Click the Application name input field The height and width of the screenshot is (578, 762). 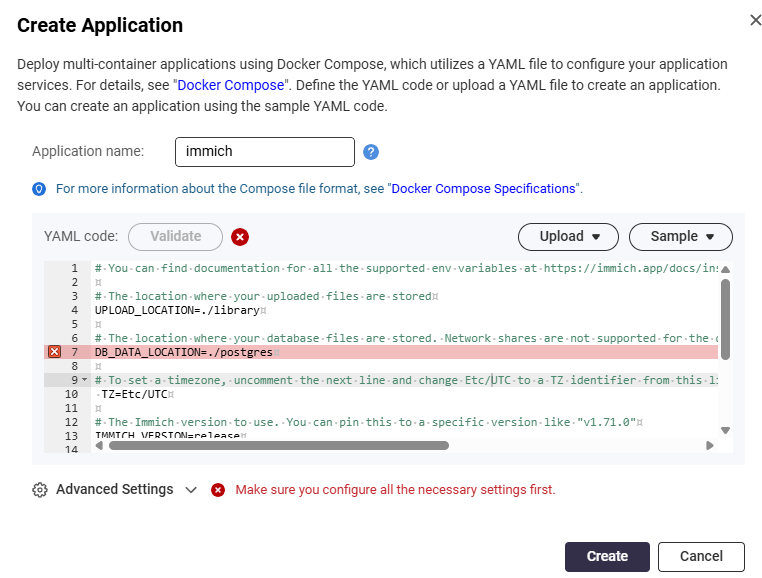pos(265,152)
